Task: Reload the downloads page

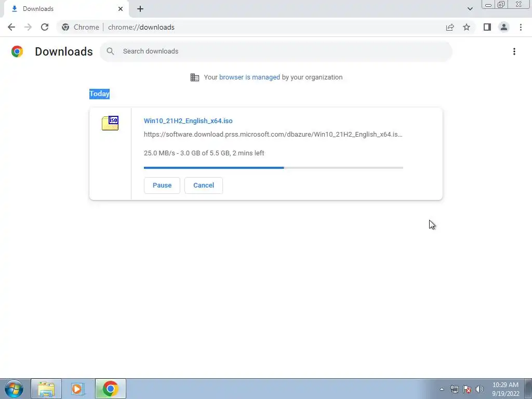Action: (45, 27)
